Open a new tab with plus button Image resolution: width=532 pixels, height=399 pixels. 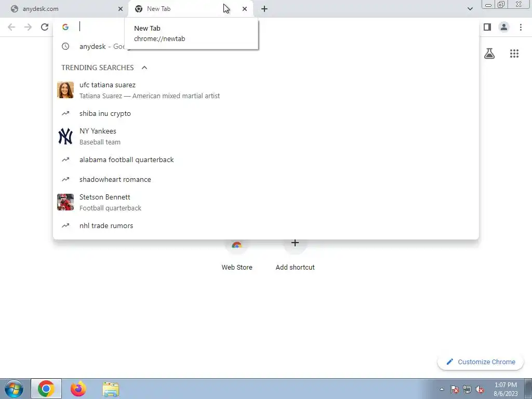[264, 9]
